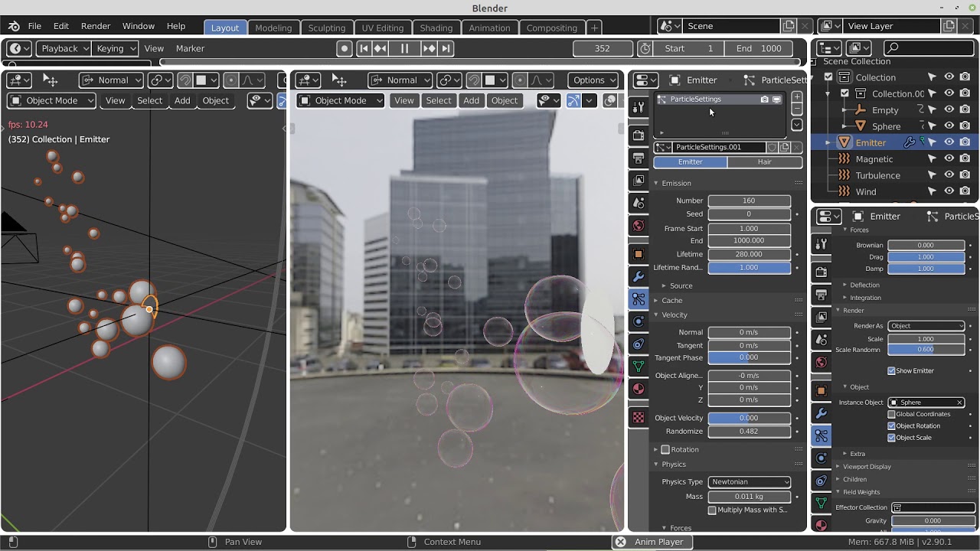Switch to the Sculpting workspace tab
This screenshot has width=980, height=551.
pos(327,28)
